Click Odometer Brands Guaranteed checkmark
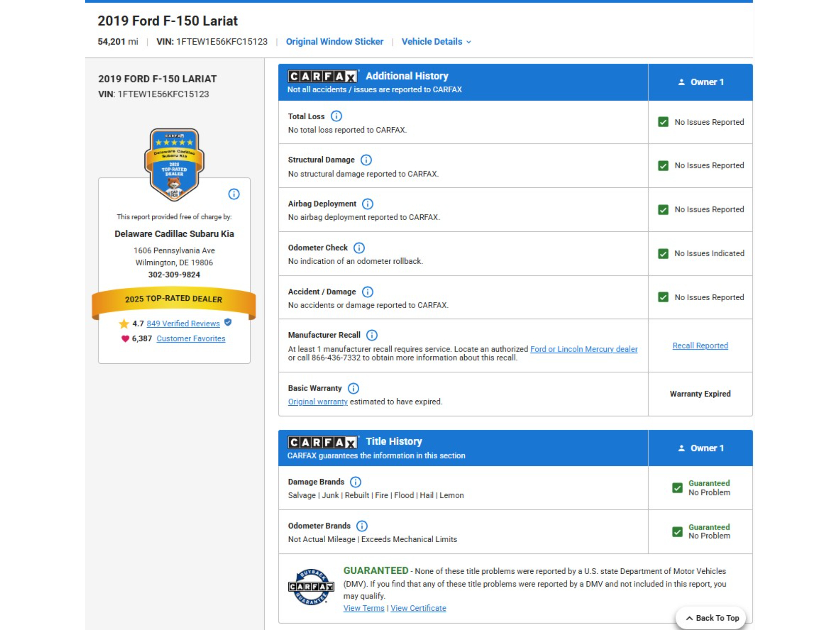Image resolution: width=840 pixels, height=630 pixels. coord(677,532)
